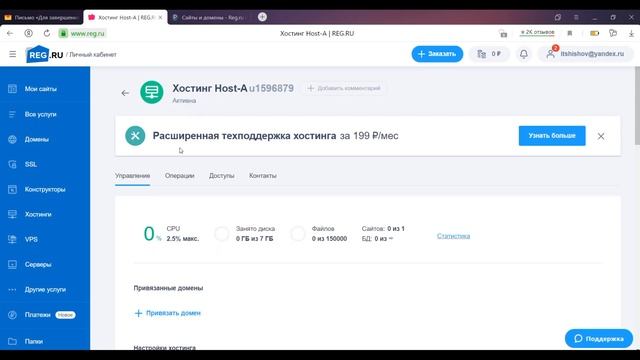This screenshot has width=640, height=360.
Task: Click the Мои сайты sidebar icon
Action: pos(12,89)
